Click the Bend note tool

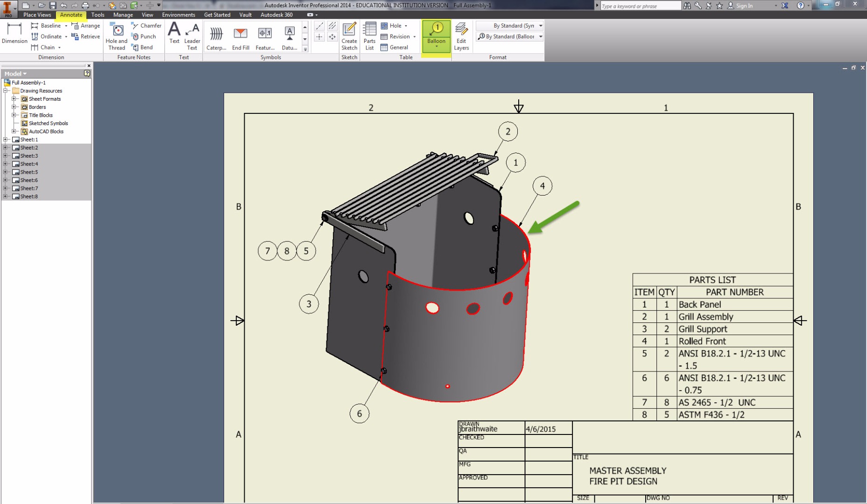tap(142, 47)
